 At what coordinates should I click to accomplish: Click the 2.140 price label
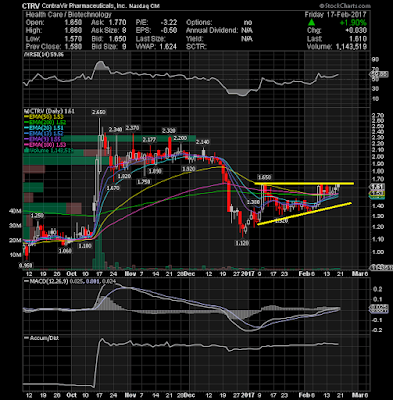click(202, 142)
